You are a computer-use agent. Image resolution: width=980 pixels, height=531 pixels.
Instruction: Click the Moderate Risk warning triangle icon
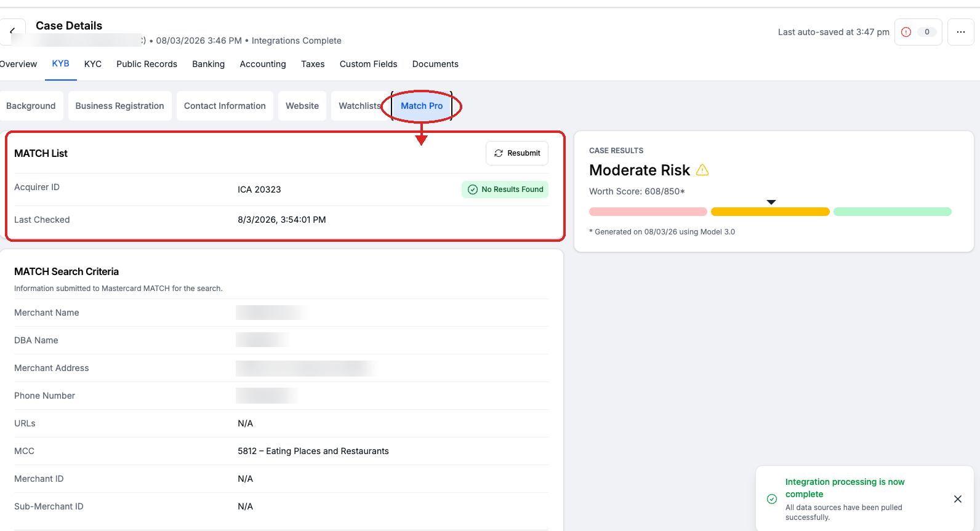click(x=702, y=170)
